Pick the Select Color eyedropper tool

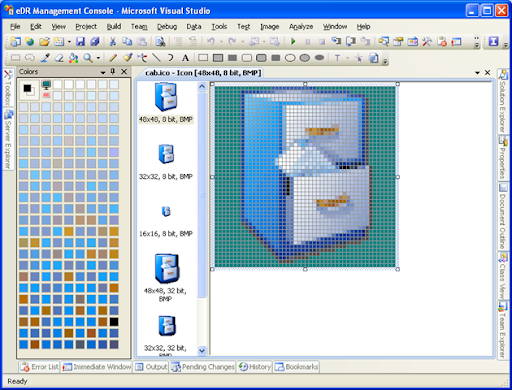[x=45, y=58]
